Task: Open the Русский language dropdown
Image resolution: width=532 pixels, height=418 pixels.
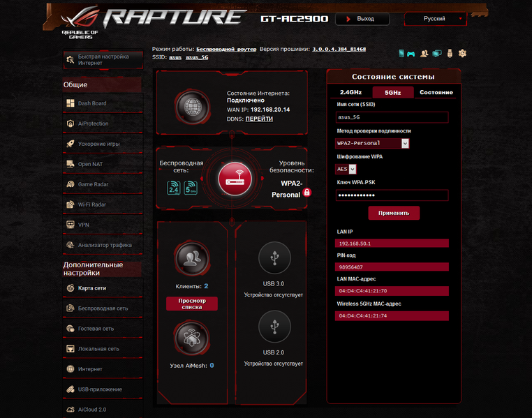Action: coord(435,19)
